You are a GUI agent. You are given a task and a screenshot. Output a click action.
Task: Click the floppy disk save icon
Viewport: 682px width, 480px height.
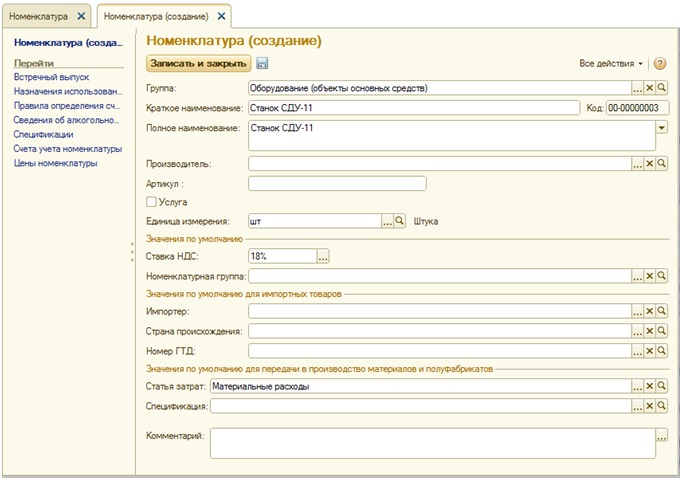coord(262,64)
